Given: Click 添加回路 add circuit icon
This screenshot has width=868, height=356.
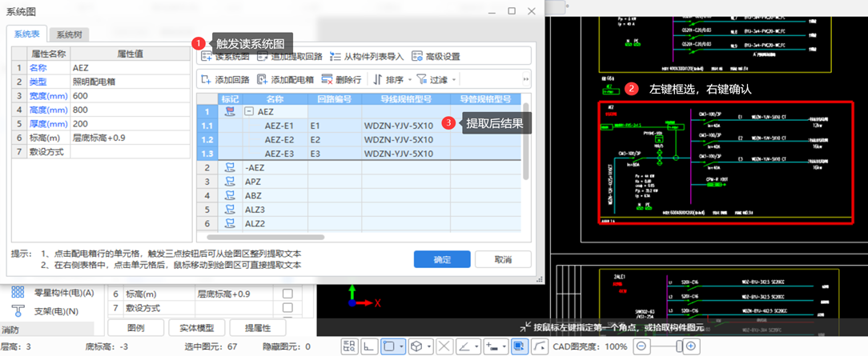Looking at the screenshot, I should pos(206,80).
